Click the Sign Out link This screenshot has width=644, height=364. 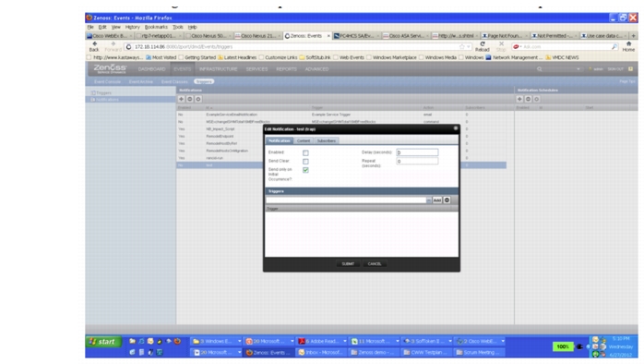pyautogui.click(x=615, y=69)
